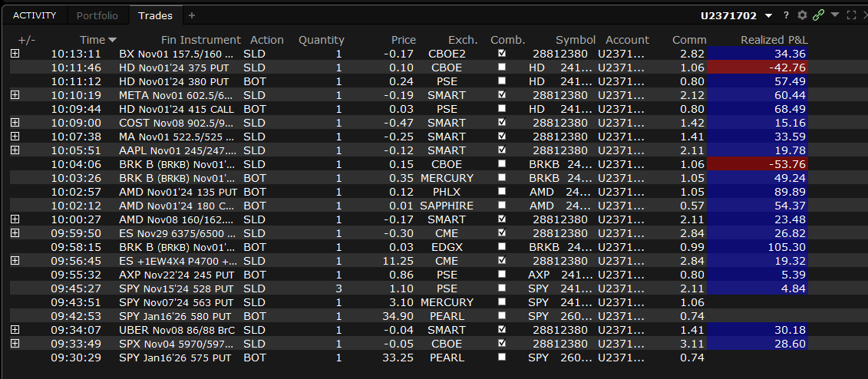
Task: Expand the ES +1EW4X4 P4700 trade row
Action: pos(15,261)
